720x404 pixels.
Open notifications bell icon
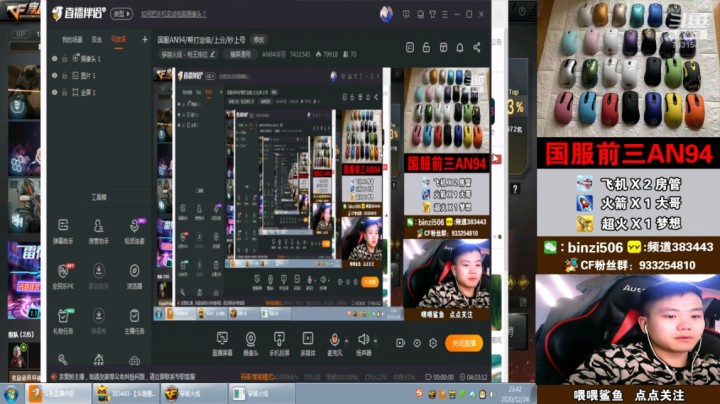click(460, 47)
